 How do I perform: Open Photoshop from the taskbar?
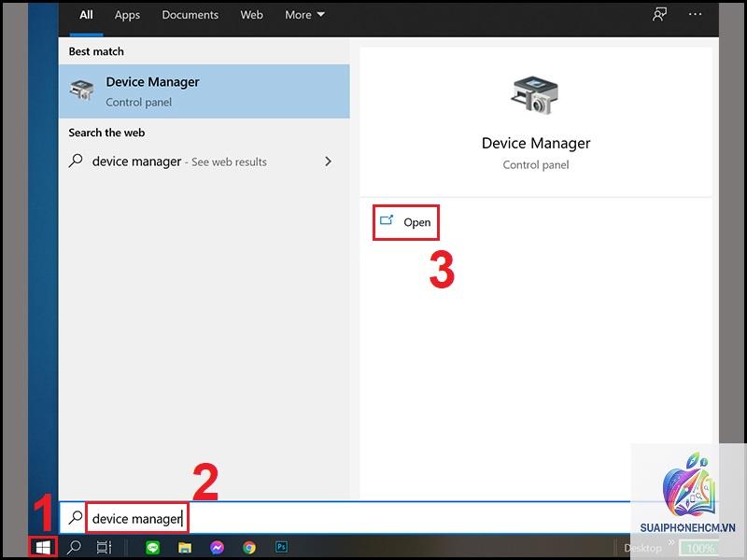coord(282,547)
